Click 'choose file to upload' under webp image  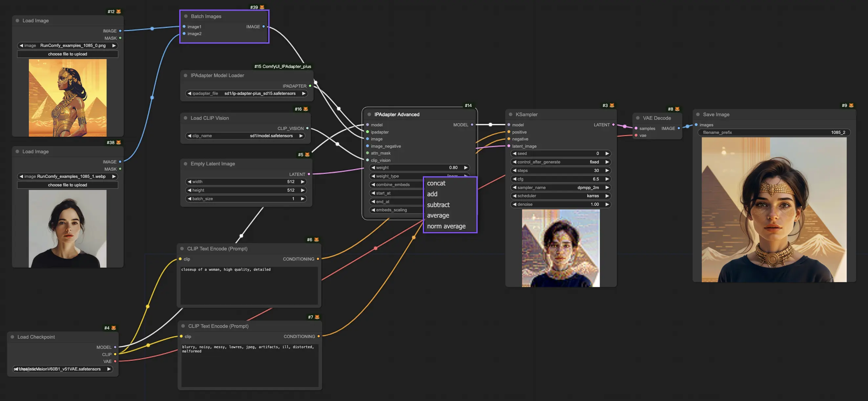click(67, 185)
